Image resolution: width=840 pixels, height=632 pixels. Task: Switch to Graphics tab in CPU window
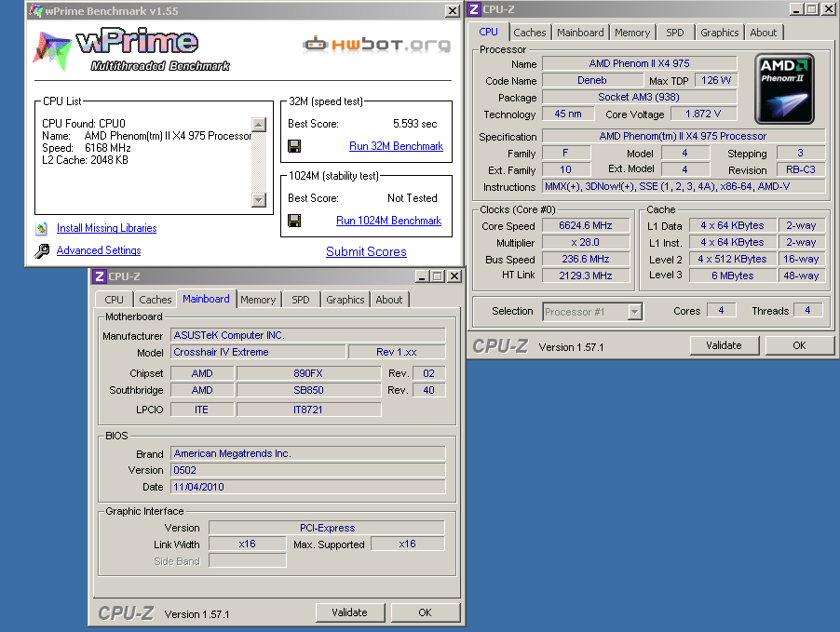720,33
